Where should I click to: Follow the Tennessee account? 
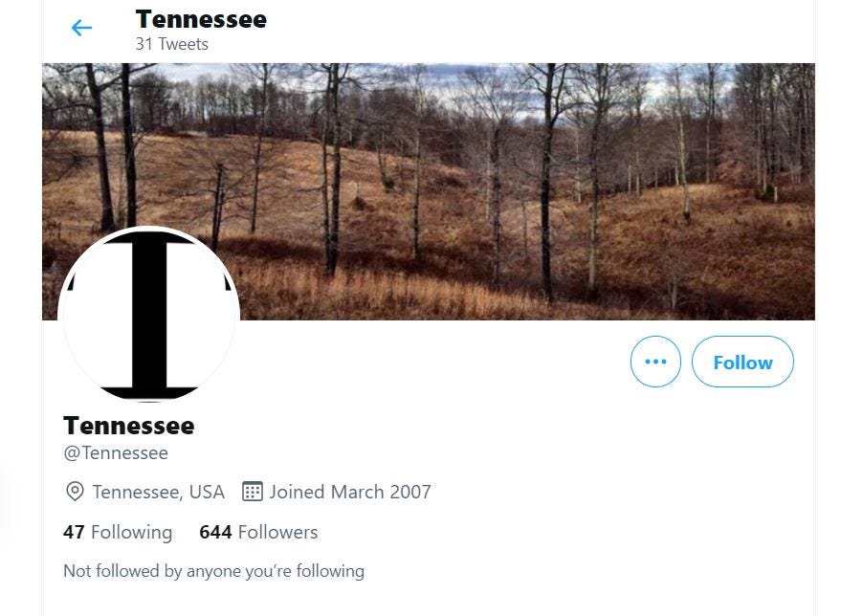(x=742, y=362)
